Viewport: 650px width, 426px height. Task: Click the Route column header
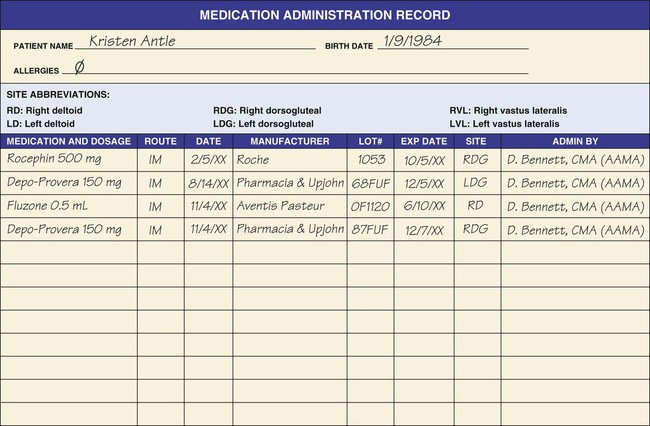tap(160, 142)
